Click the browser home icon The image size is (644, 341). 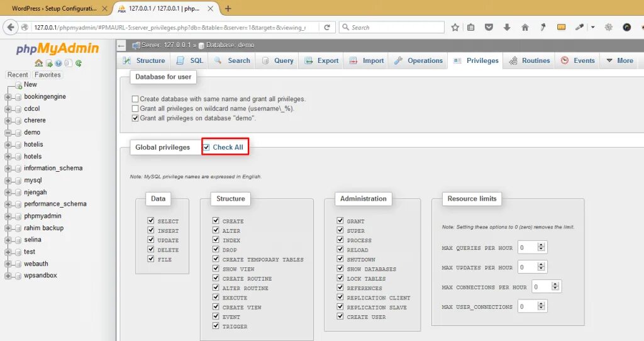pos(525,28)
